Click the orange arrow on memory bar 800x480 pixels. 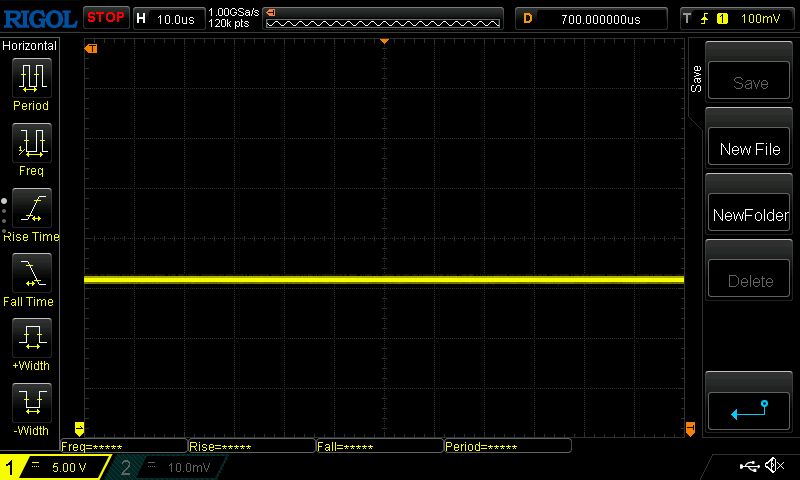(x=271, y=12)
